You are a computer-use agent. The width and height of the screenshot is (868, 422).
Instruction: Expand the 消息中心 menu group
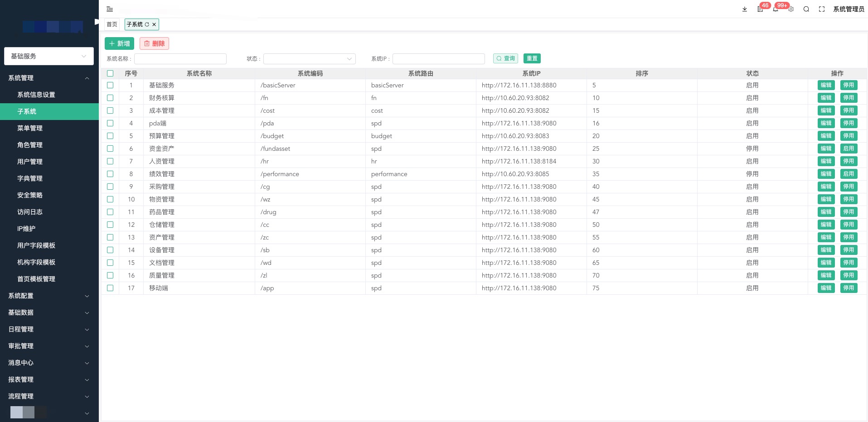tap(49, 363)
